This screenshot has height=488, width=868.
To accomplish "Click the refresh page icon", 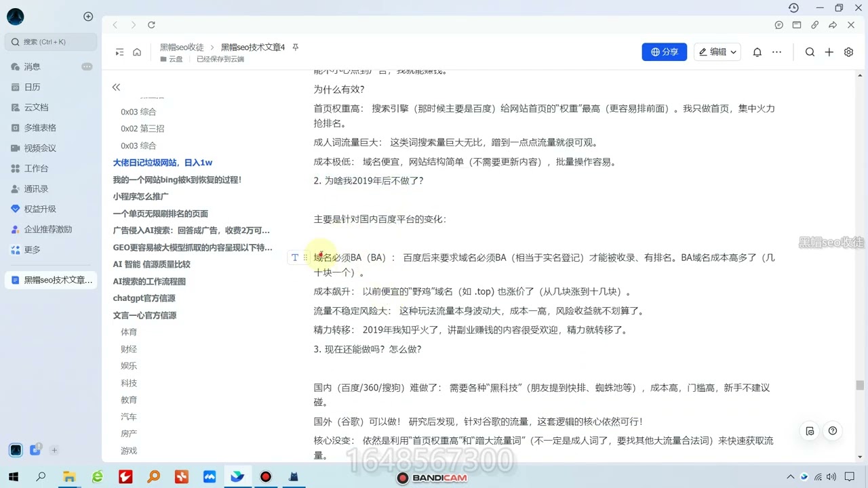I will [x=151, y=25].
